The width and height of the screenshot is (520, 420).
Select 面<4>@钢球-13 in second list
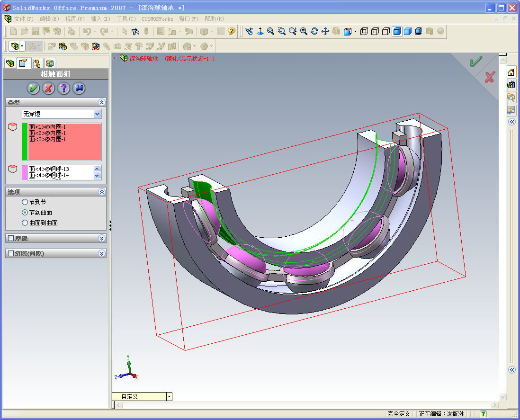coord(49,169)
